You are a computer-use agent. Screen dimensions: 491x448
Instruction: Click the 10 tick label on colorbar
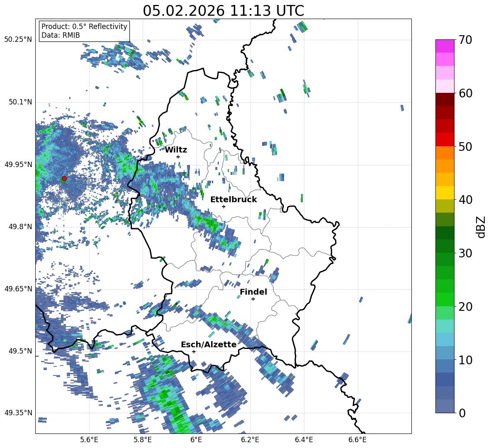click(465, 360)
